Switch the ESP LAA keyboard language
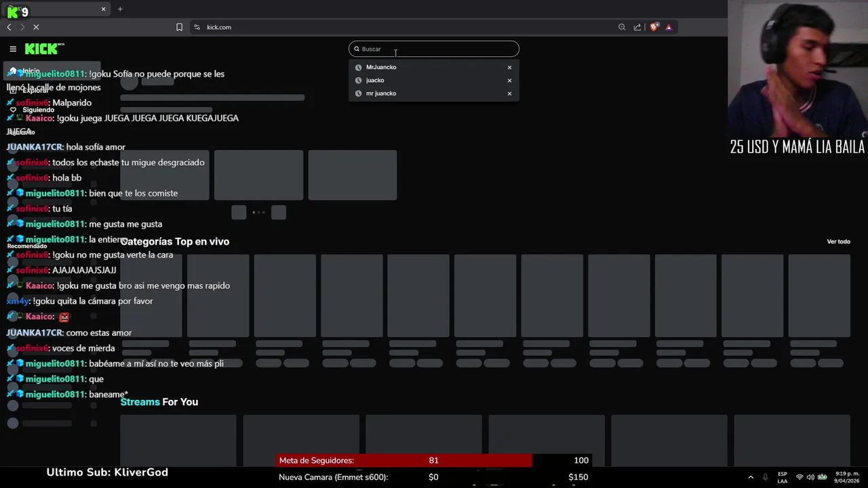The image size is (868, 488). 783,477
